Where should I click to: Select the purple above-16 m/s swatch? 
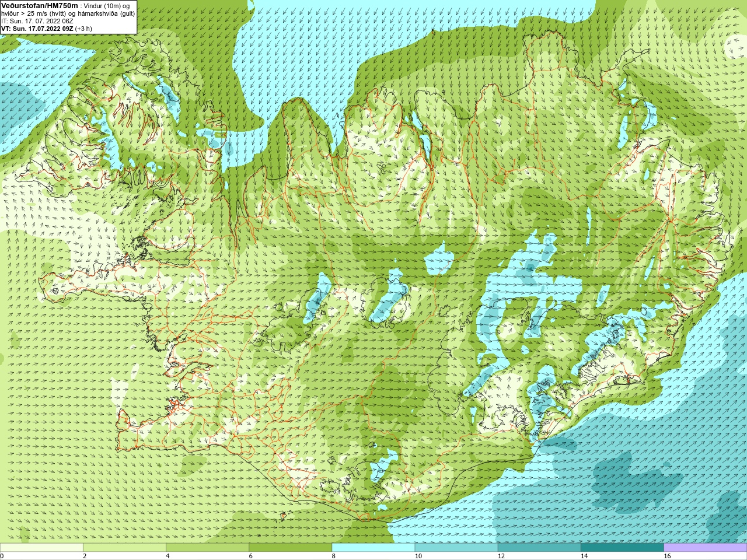706,547
